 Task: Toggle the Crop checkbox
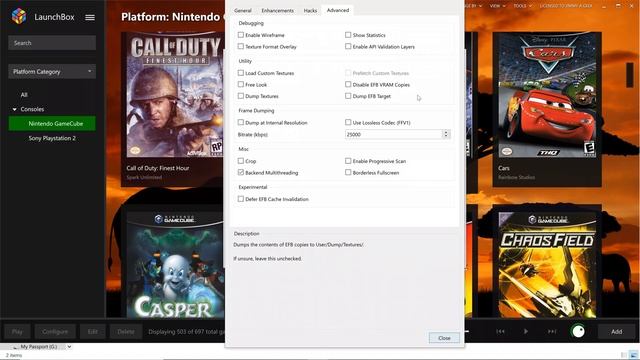[241, 161]
